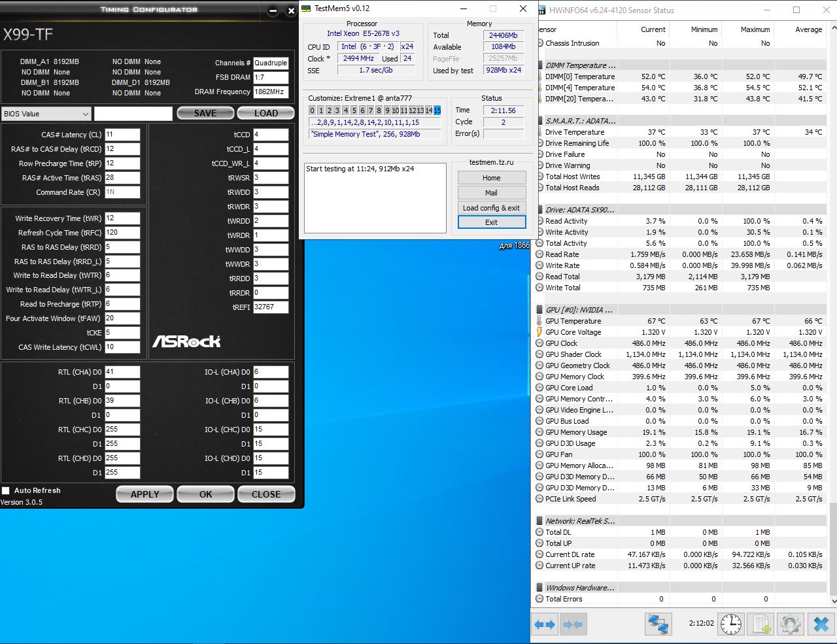Click the Mail button in TestMem5
The height and width of the screenshot is (644, 837).
492,193
